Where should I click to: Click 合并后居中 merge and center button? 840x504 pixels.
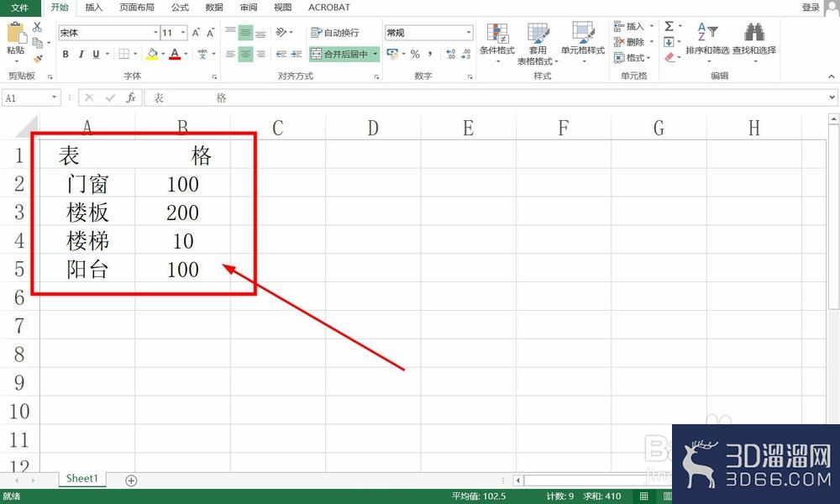click(x=339, y=54)
